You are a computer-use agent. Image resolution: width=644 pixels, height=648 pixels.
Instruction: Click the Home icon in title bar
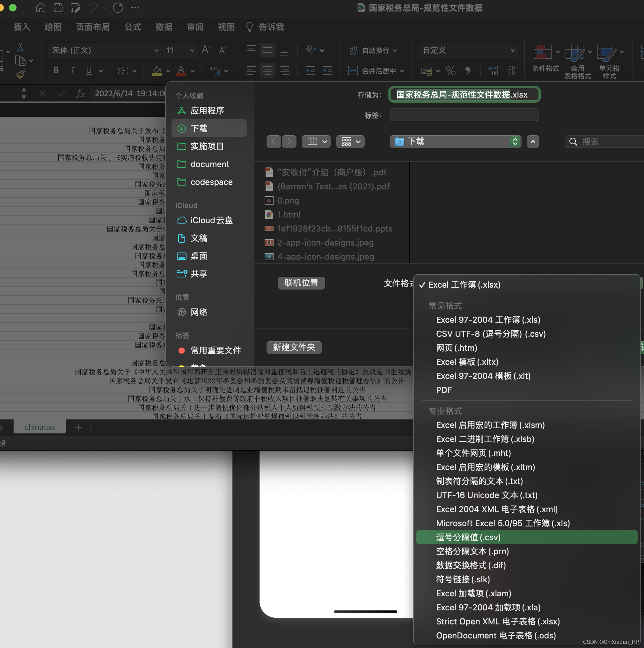tap(40, 7)
